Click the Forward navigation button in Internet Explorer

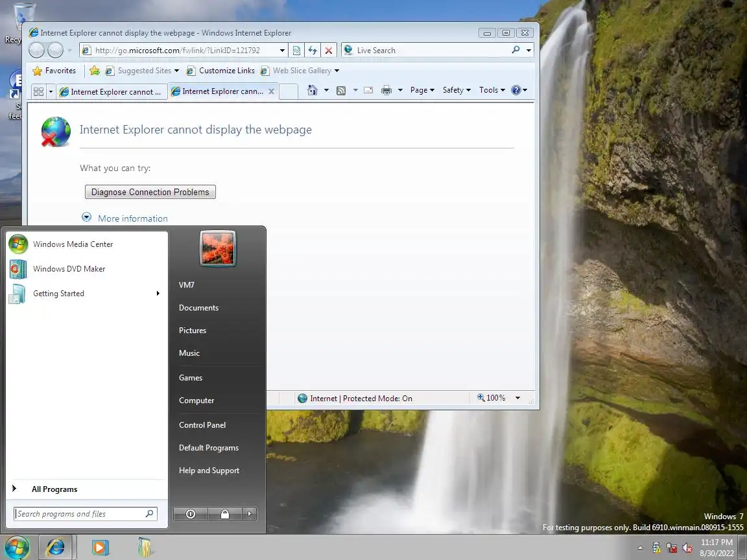click(x=55, y=50)
